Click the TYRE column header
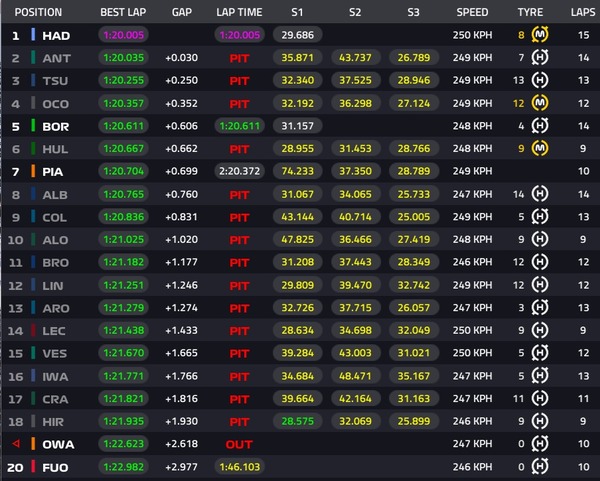 click(x=530, y=12)
